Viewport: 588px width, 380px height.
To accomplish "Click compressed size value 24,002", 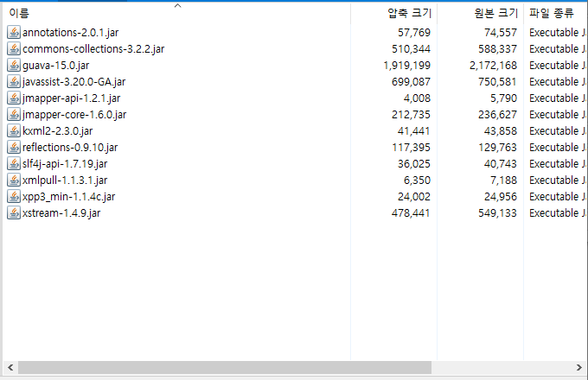I will [x=414, y=197].
